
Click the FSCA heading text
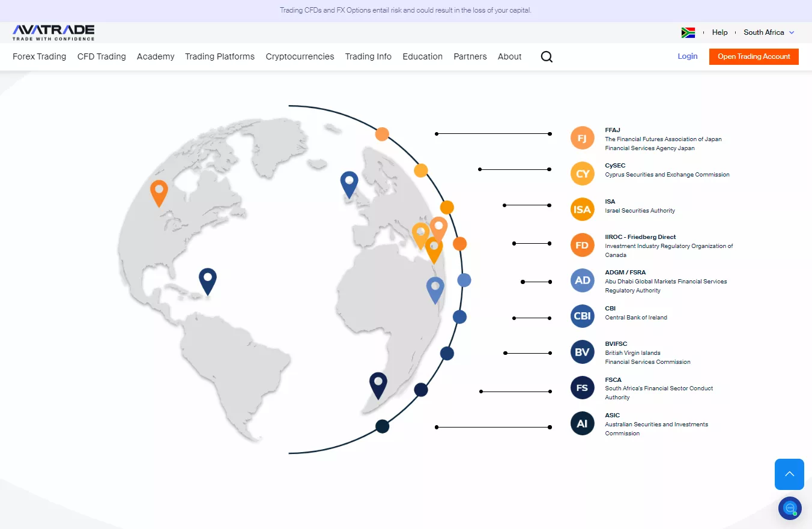pos(613,380)
